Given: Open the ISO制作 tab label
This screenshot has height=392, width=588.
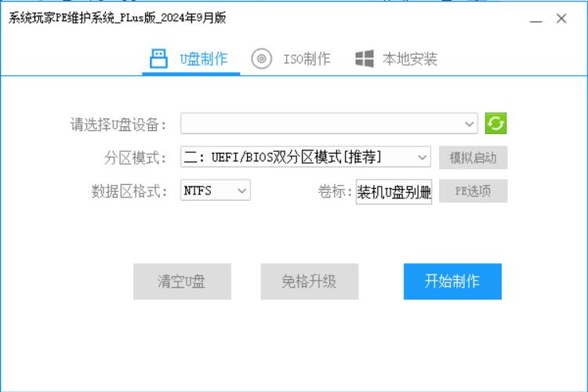Looking at the screenshot, I should (307, 60).
